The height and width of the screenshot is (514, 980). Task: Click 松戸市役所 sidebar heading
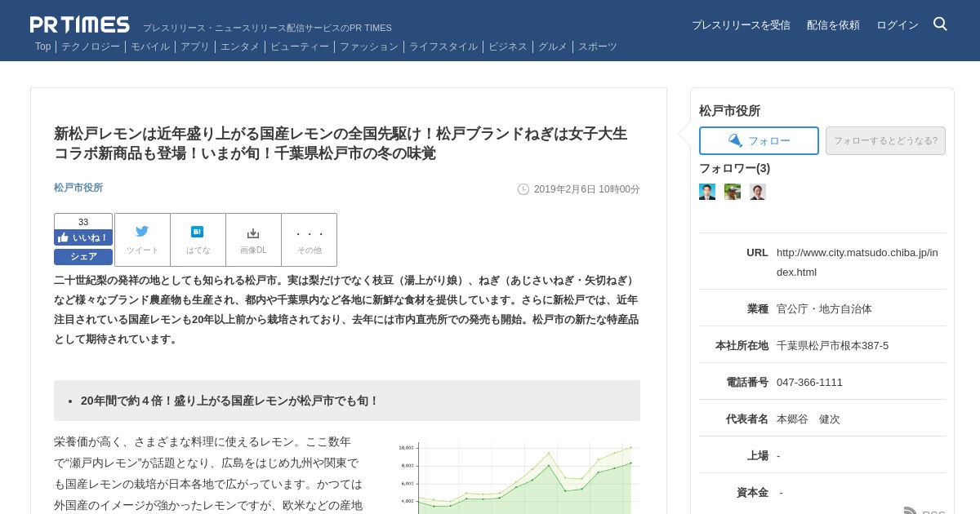(729, 111)
